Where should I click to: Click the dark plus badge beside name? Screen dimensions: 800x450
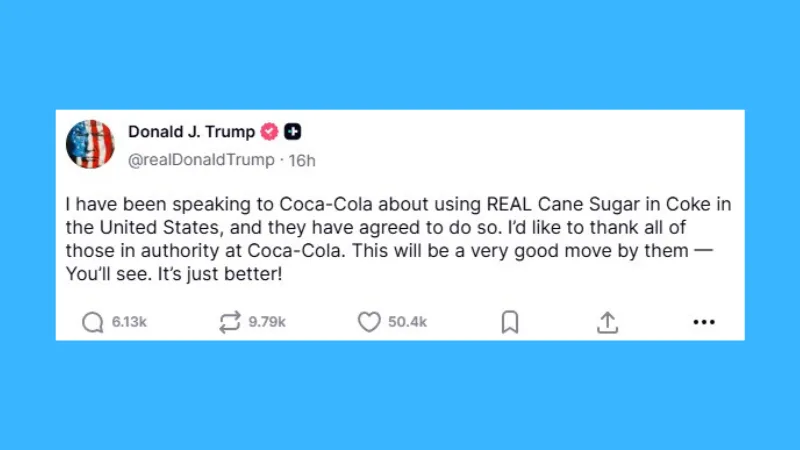(x=293, y=132)
